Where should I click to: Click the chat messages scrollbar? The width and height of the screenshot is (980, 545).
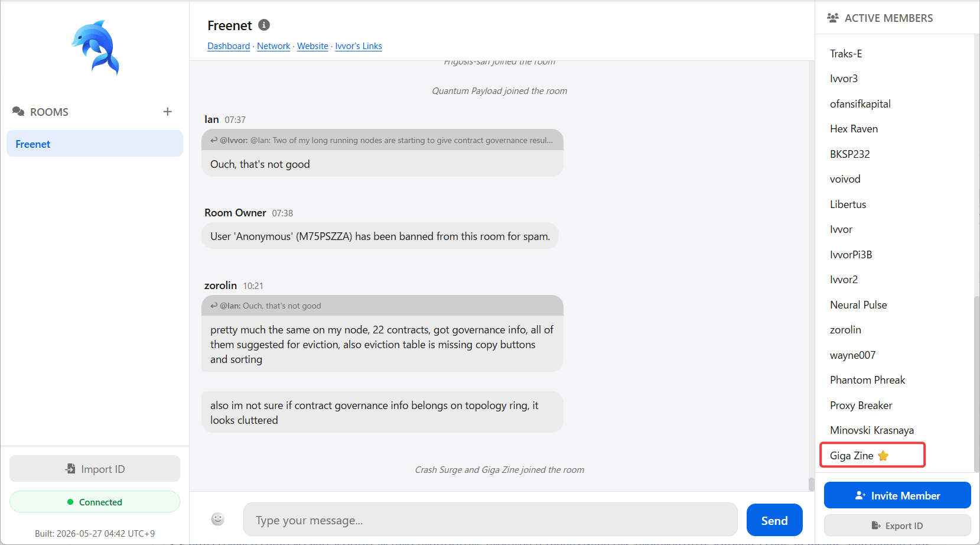point(811,276)
